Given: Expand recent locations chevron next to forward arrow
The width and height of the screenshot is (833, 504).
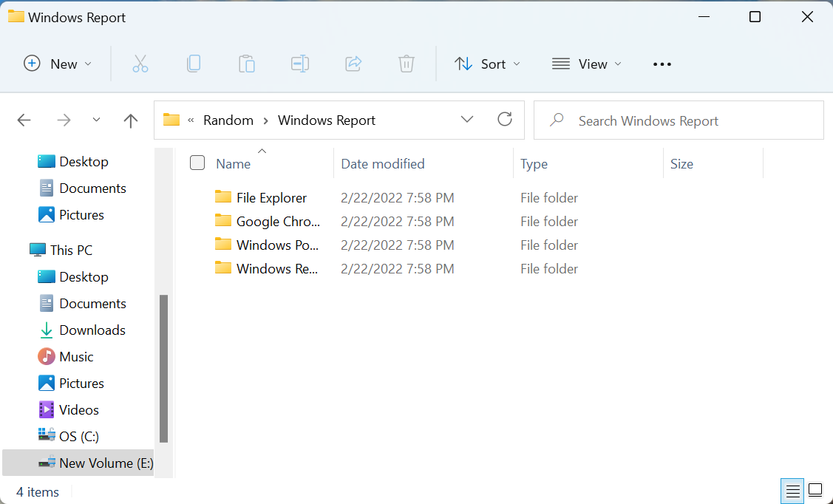Looking at the screenshot, I should tap(96, 119).
